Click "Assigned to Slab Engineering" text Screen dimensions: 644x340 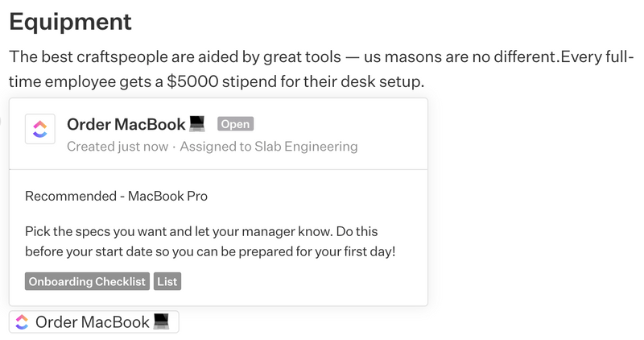pos(269,147)
